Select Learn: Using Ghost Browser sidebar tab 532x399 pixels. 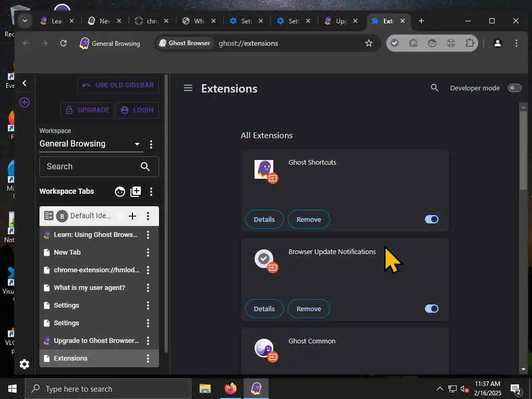(x=96, y=235)
